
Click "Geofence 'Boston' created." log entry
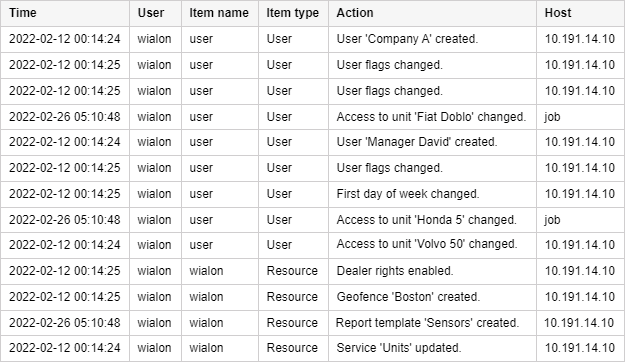[432, 297]
